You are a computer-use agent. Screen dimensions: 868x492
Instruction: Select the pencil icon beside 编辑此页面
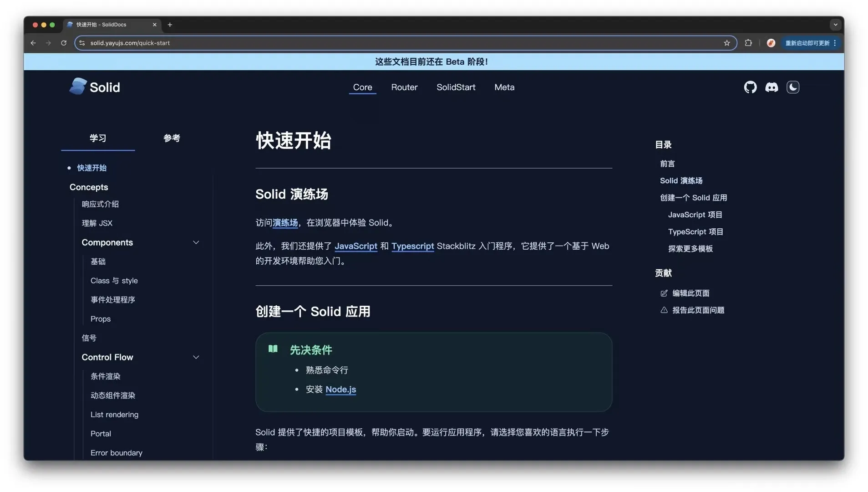tap(664, 293)
